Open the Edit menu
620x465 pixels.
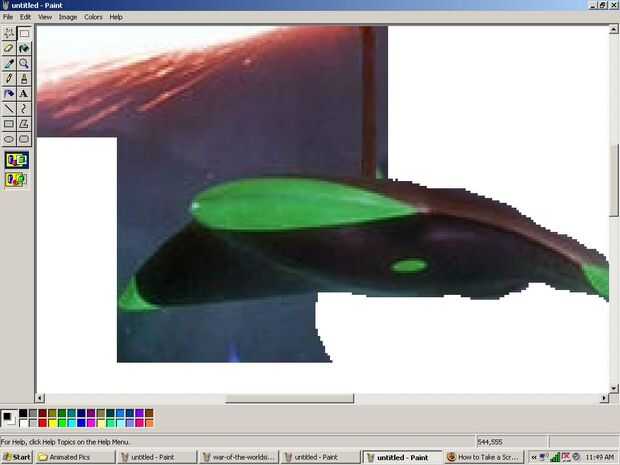point(25,17)
